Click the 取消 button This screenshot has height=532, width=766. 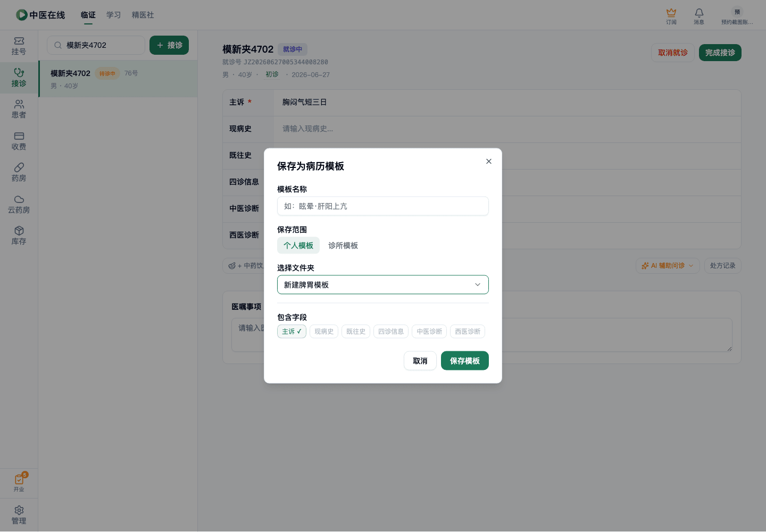click(420, 361)
